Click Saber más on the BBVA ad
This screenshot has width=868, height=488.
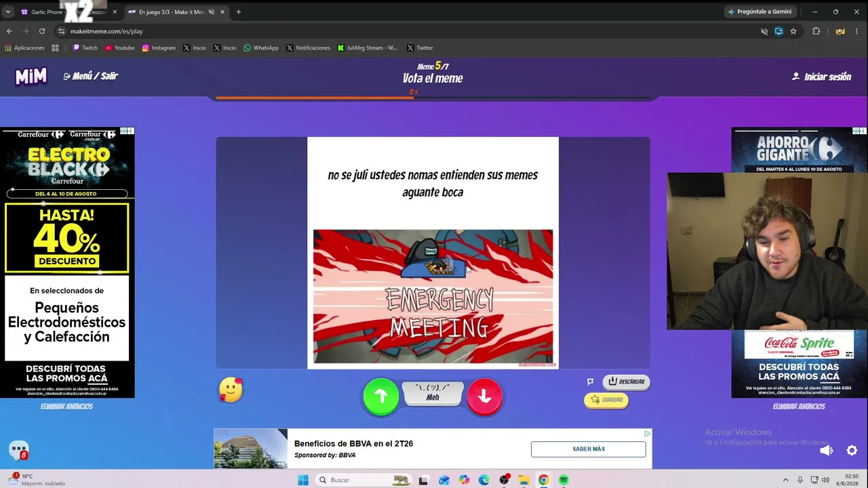coord(589,449)
